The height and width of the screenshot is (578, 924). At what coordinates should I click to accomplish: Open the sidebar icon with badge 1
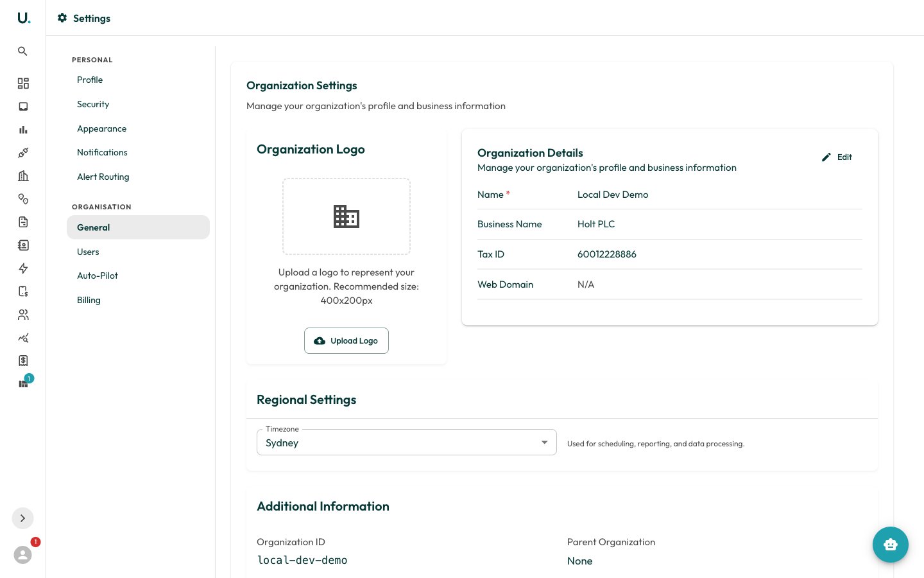pos(23,384)
